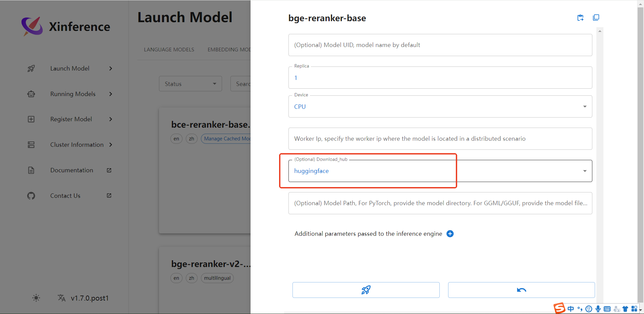The height and width of the screenshot is (314, 644).
Task: Open the Status filter dropdown
Action: 191,84
